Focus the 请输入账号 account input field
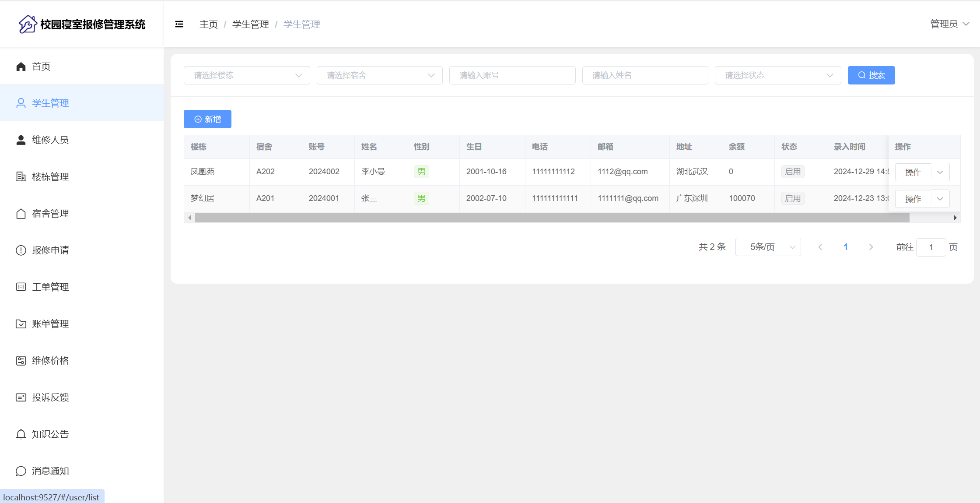 tap(512, 75)
